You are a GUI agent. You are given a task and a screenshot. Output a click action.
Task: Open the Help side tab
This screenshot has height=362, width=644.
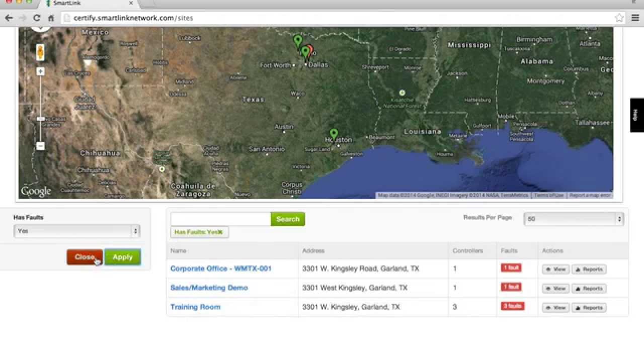(636, 115)
